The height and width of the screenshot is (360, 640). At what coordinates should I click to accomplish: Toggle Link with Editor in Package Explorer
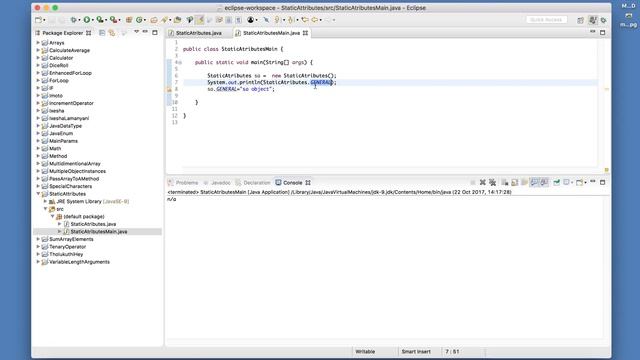click(x=112, y=33)
